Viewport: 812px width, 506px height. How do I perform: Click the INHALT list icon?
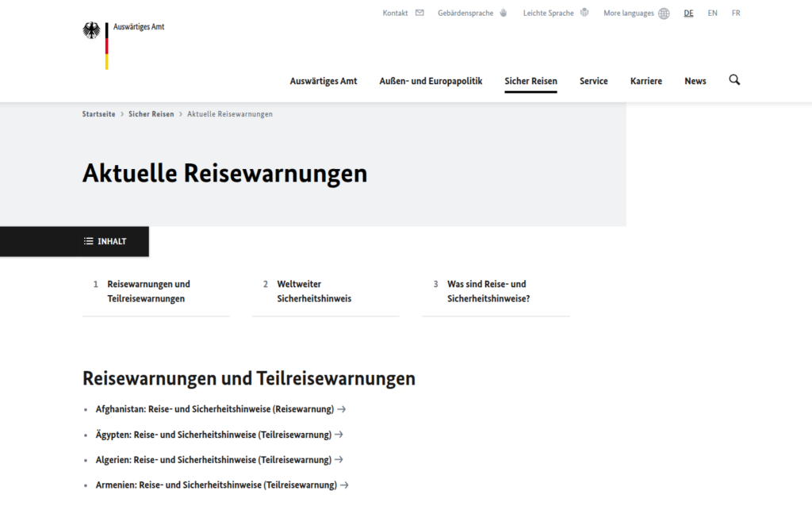coord(89,241)
